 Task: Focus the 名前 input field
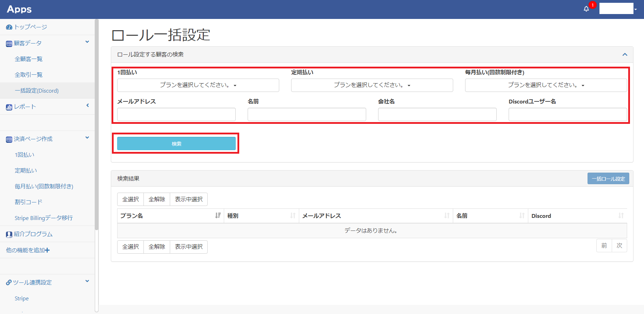[307, 114]
